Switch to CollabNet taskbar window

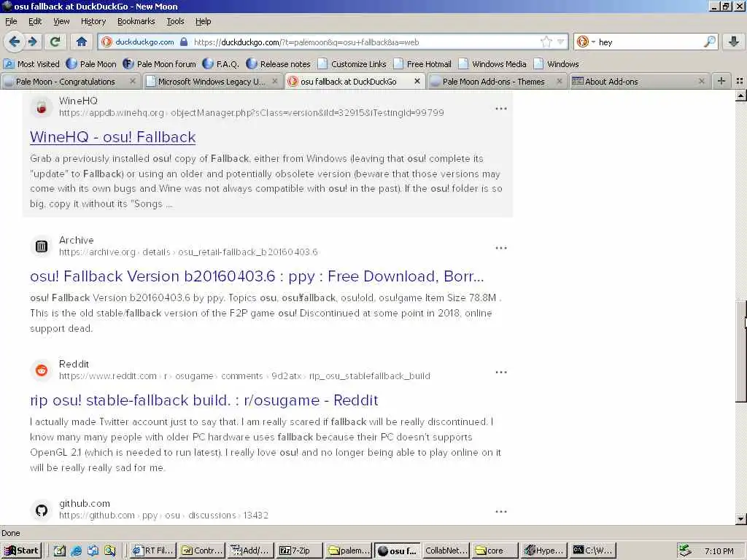[446, 551]
